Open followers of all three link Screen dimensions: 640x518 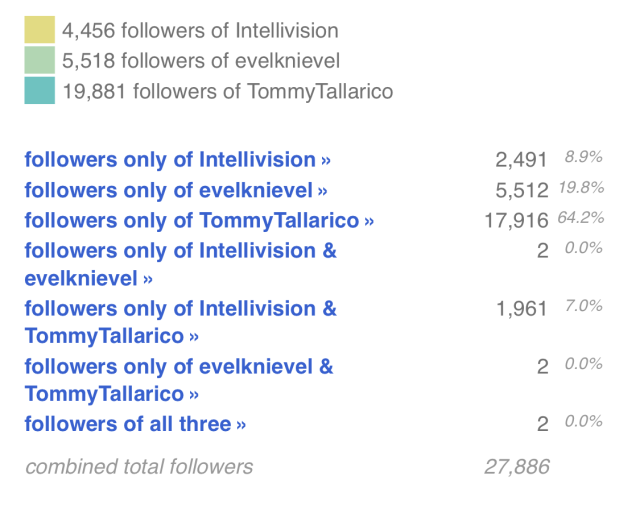[135, 424]
